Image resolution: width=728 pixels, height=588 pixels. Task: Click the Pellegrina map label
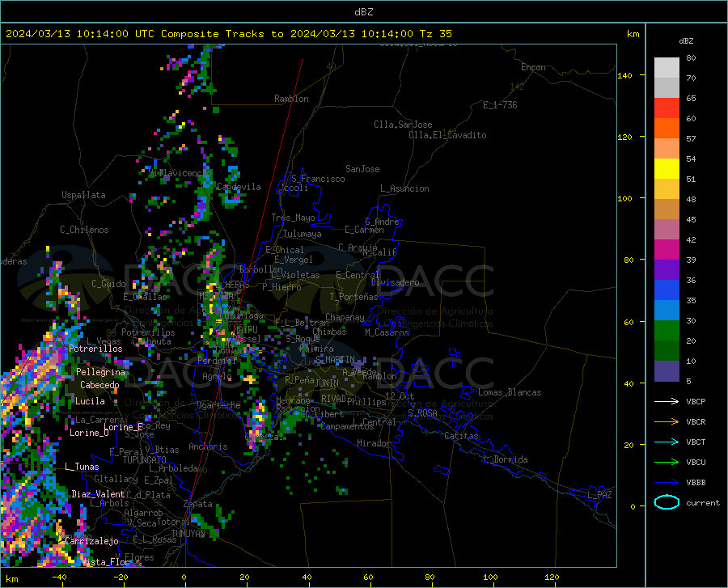pyautogui.click(x=101, y=372)
